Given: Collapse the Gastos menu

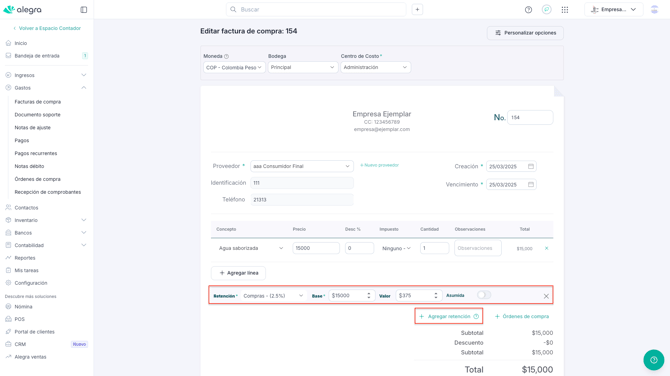Looking at the screenshot, I should (84, 88).
